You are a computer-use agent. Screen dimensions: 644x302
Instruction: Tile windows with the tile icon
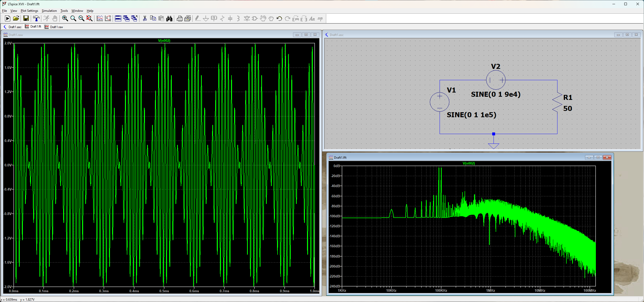[x=118, y=18]
